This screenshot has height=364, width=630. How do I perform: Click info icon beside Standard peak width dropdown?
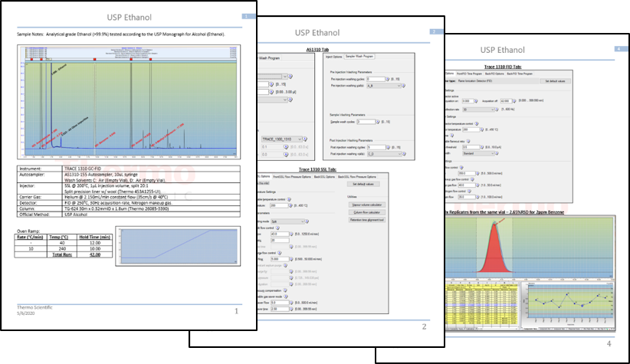(496, 153)
